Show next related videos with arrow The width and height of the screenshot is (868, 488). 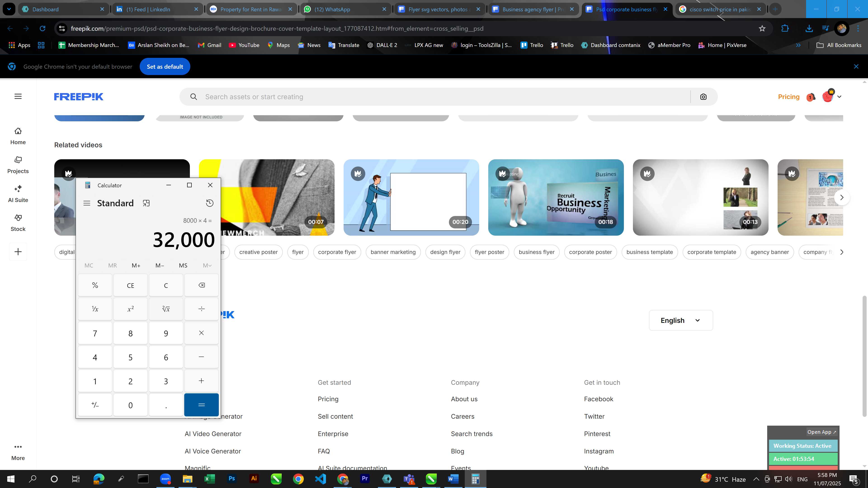pyautogui.click(x=842, y=197)
